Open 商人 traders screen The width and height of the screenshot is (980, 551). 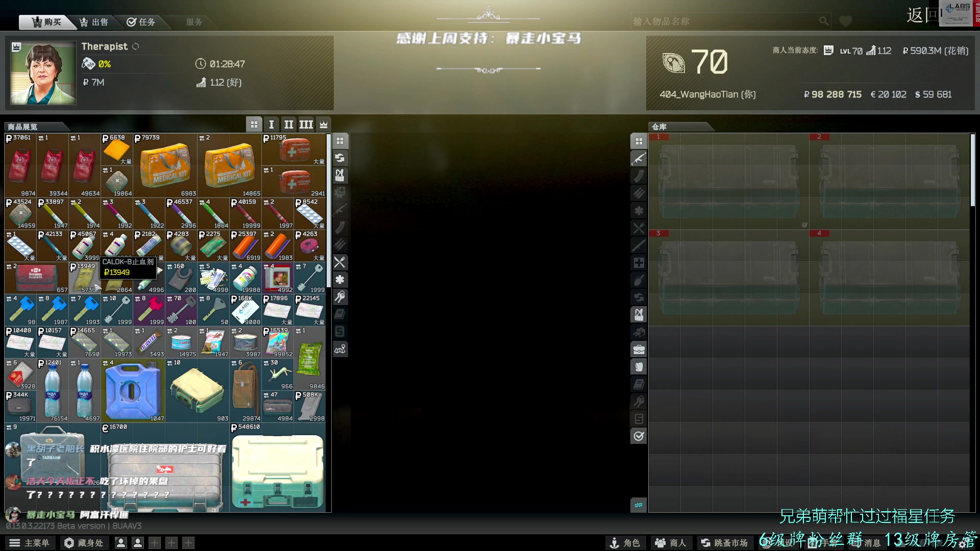point(671,543)
